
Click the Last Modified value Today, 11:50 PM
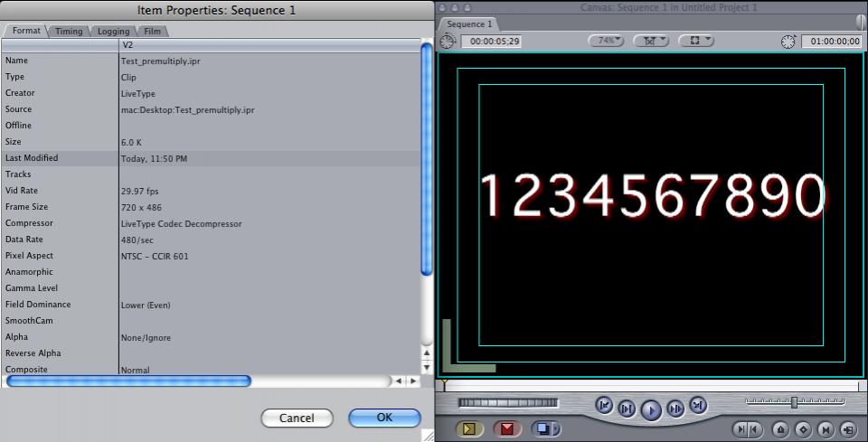(154, 159)
